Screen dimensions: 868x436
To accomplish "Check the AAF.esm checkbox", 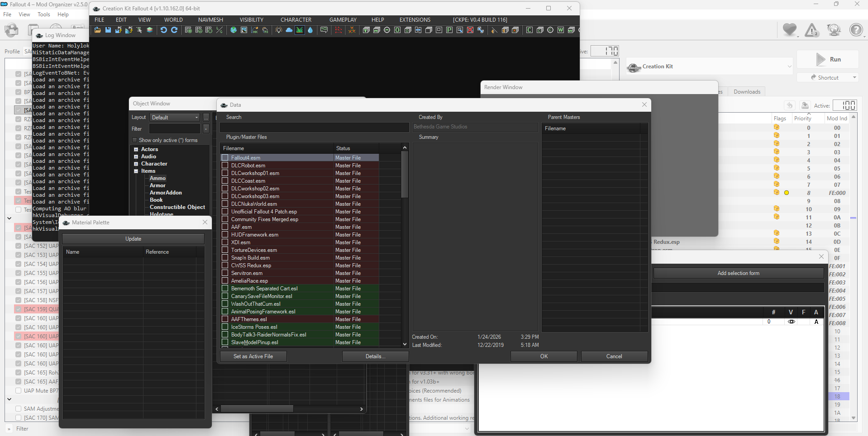I will click(x=225, y=227).
